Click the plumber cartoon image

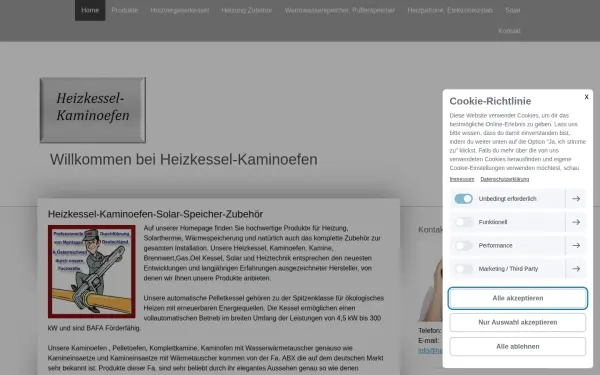92,271
